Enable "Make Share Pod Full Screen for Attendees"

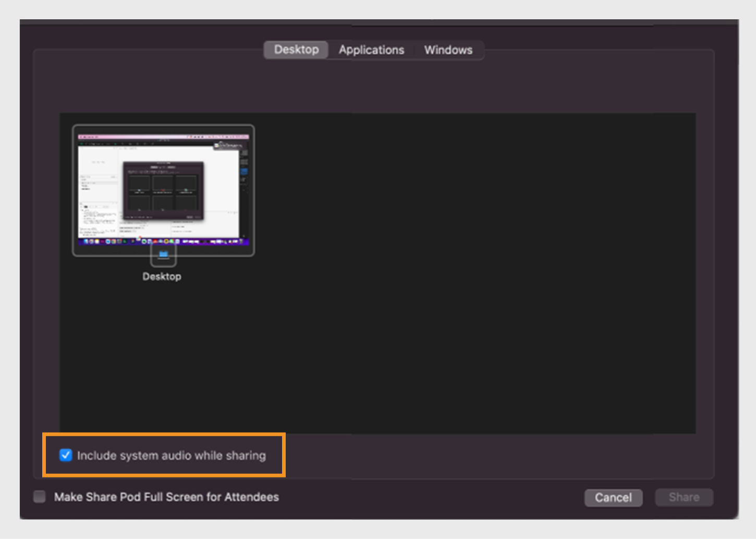pyautogui.click(x=39, y=497)
